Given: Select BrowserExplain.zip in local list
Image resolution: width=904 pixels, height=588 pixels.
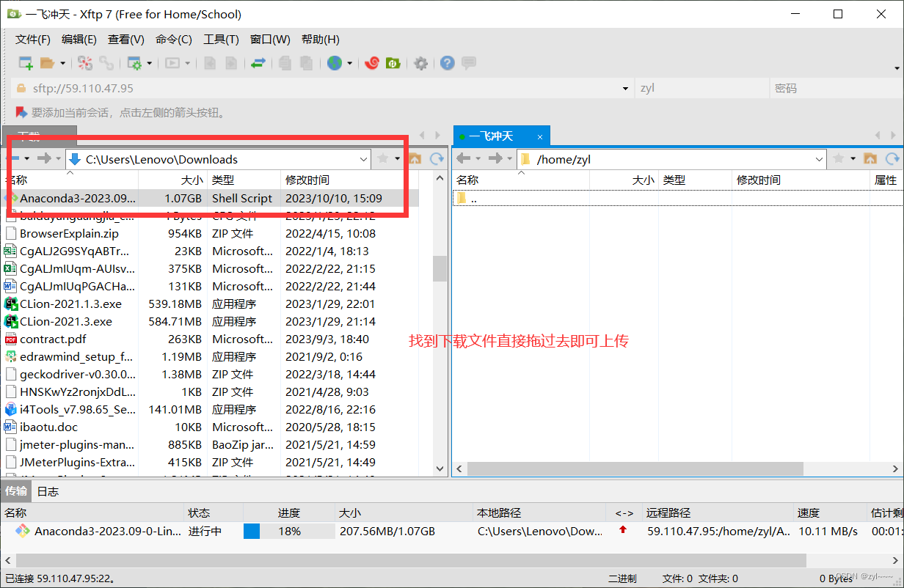Looking at the screenshot, I should tap(69, 234).
